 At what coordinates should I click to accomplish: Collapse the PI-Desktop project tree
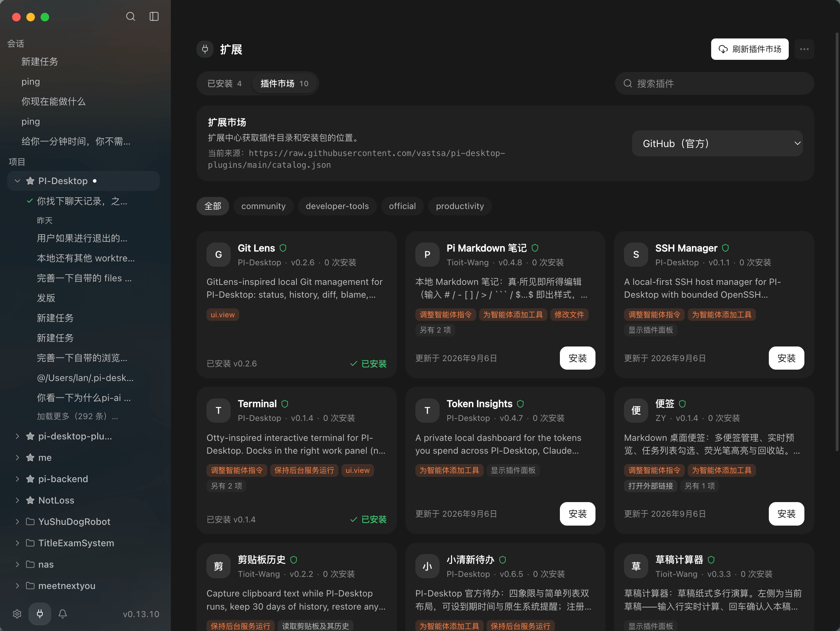coord(17,181)
